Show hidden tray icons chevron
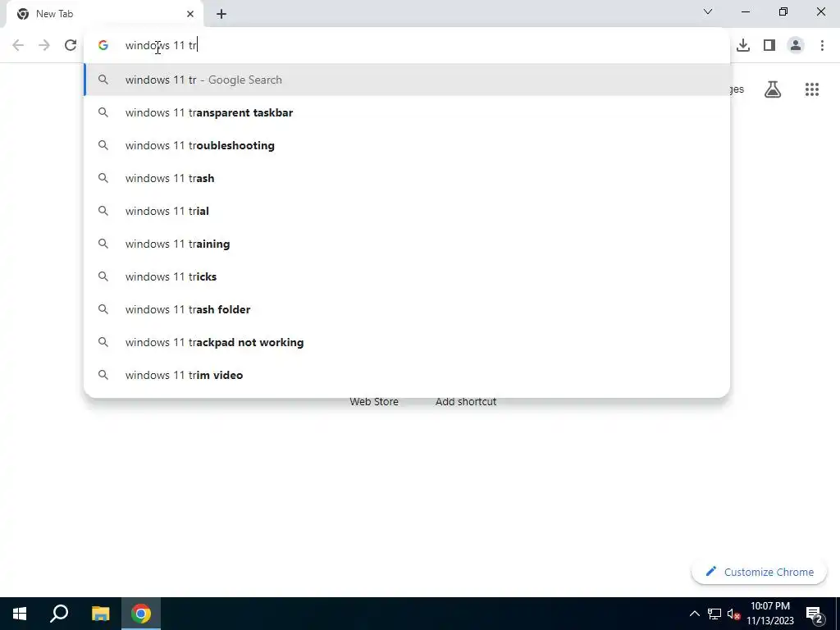This screenshot has width=840, height=630. 694,614
